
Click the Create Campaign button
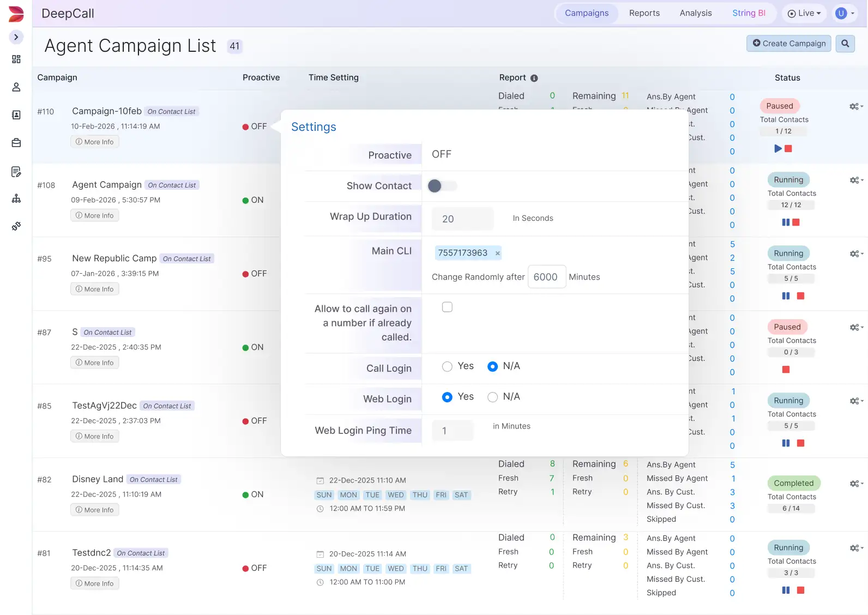pyautogui.click(x=789, y=44)
